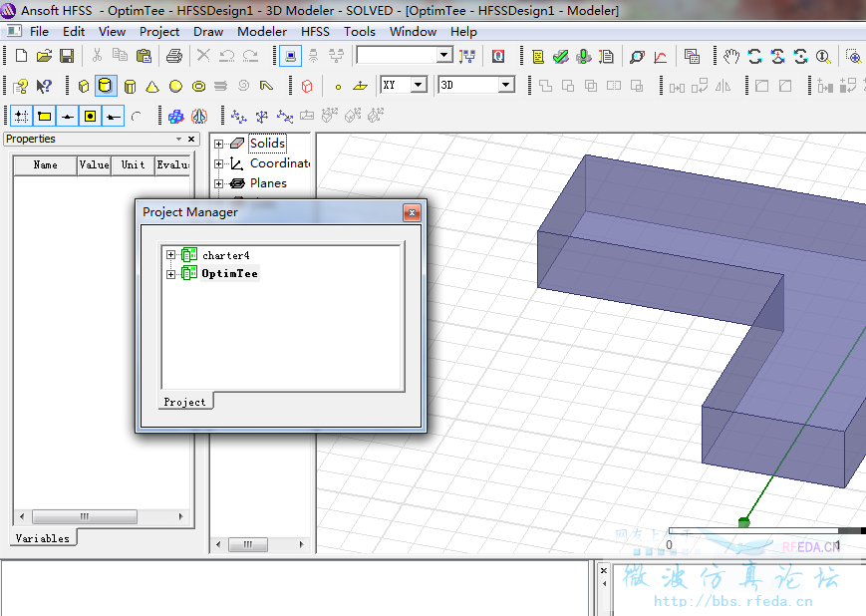
Task: Open the Properties panel dropdown arrow
Action: (x=179, y=140)
